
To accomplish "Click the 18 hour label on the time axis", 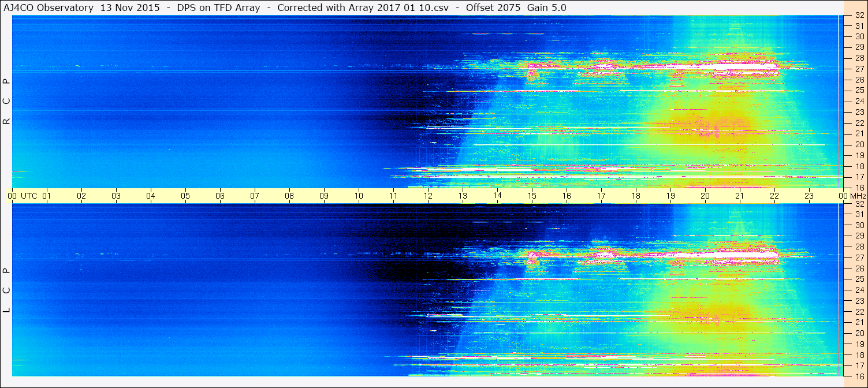I will [636, 196].
